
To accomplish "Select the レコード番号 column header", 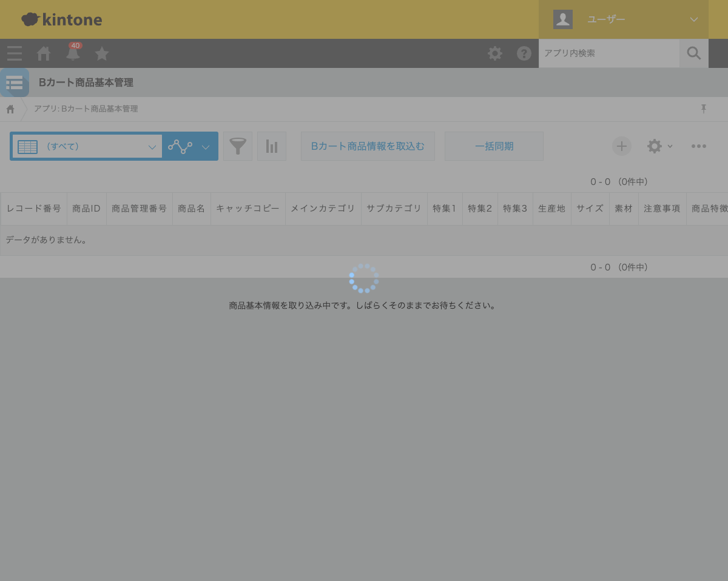I will (x=35, y=208).
